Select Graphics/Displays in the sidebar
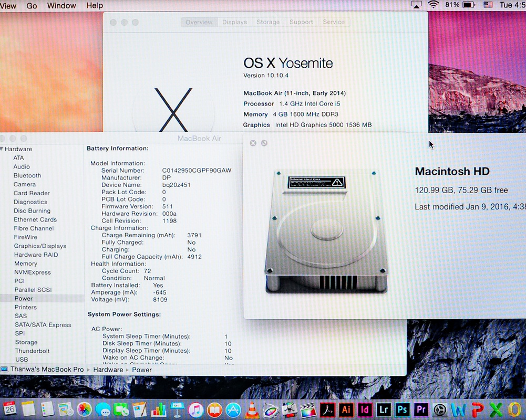The image size is (526, 420). click(x=40, y=246)
